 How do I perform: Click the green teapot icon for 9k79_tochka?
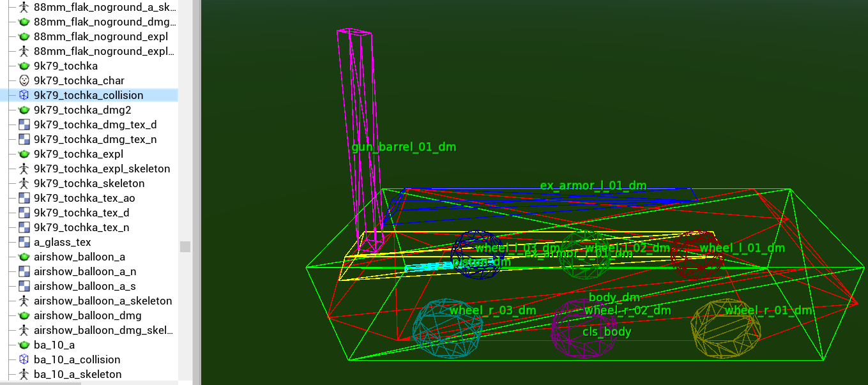coord(24,66)
